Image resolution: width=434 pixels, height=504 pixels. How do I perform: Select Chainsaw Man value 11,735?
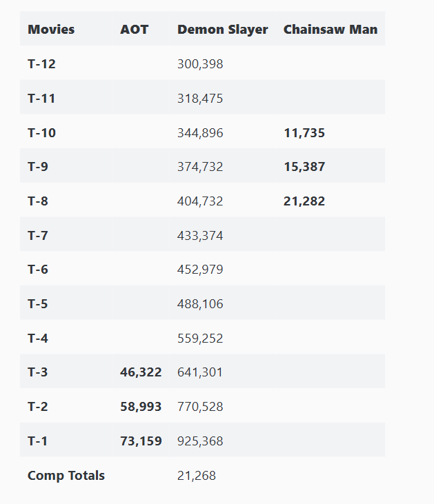[x=304, y=133]
